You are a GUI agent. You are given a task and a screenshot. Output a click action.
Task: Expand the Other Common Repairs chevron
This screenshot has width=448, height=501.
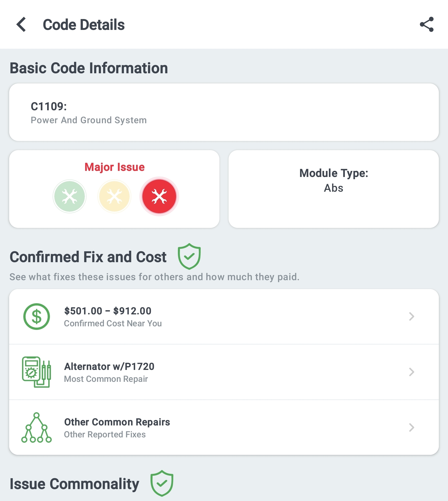point(412,427)
